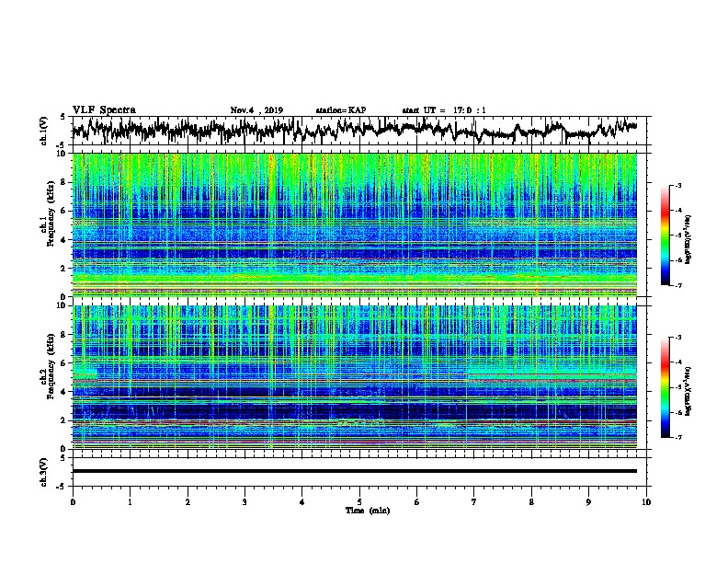Click the time axis tick label "3"

click(x=245, y=502)
